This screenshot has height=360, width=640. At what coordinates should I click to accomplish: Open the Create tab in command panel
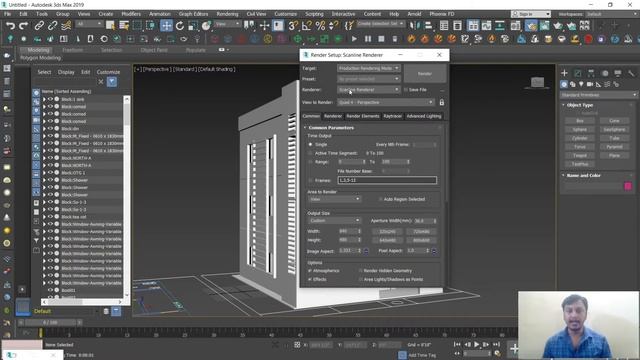(x=564, y=73)
